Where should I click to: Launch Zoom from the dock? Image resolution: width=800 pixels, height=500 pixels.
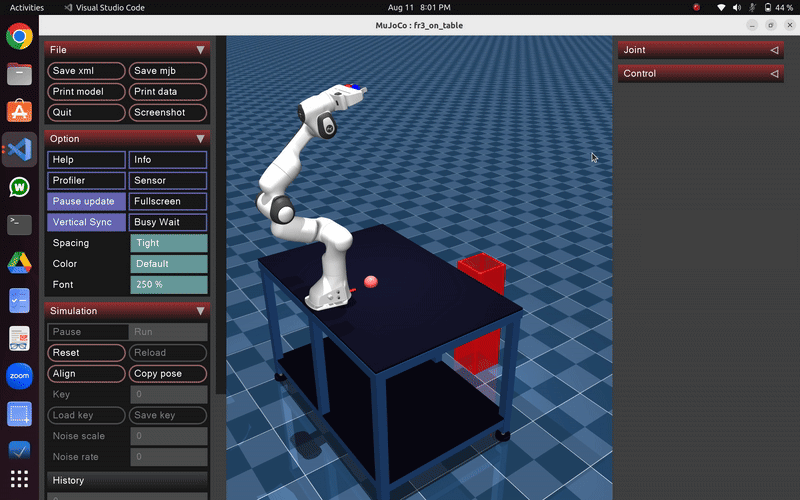point(19,376)
